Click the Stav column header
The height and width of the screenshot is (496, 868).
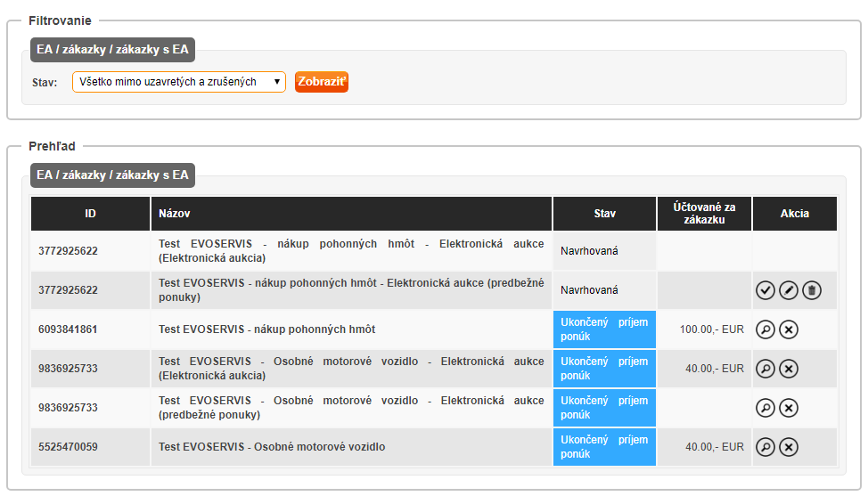[x=604, y=214]
